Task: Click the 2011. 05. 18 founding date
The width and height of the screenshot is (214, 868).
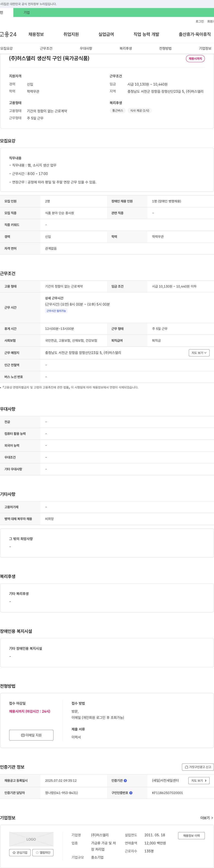Action: click(155, 835)
